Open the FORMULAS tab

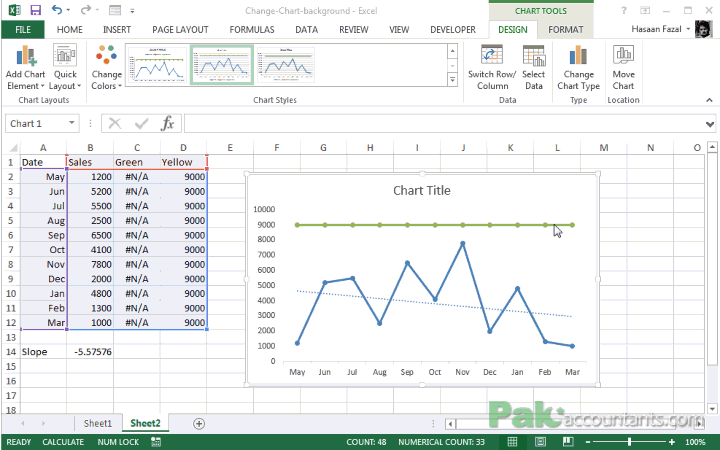[252, 30]
